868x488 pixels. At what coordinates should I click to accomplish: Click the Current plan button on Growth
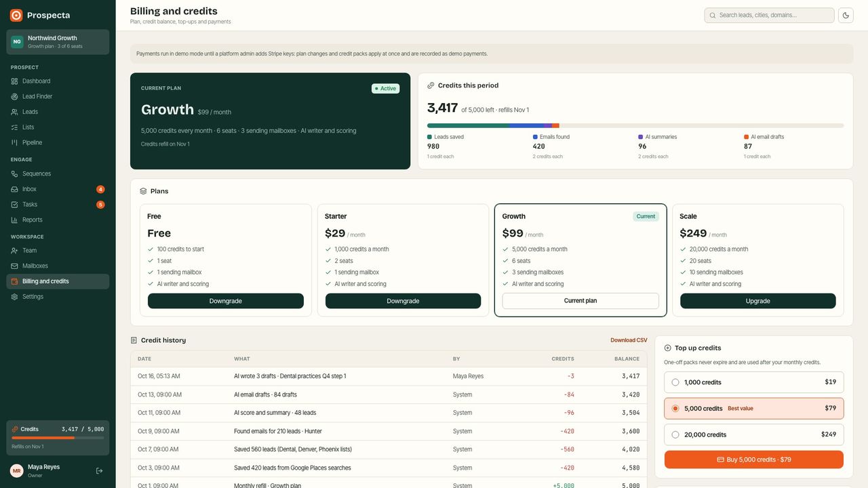coord(580,301)
